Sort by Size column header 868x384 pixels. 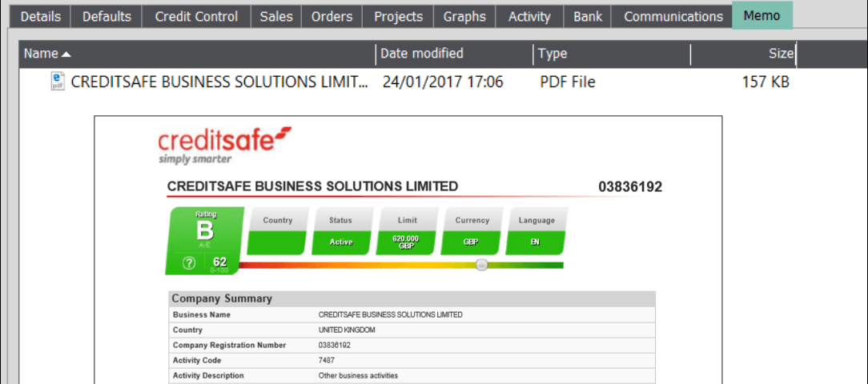click(x=743, y=54)
